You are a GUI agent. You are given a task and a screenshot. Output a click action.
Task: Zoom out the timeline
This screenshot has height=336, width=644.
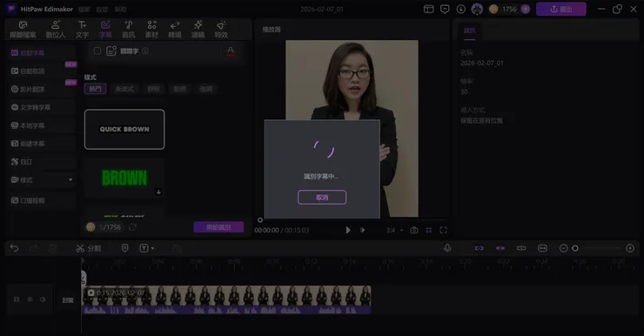click(564, 248)
